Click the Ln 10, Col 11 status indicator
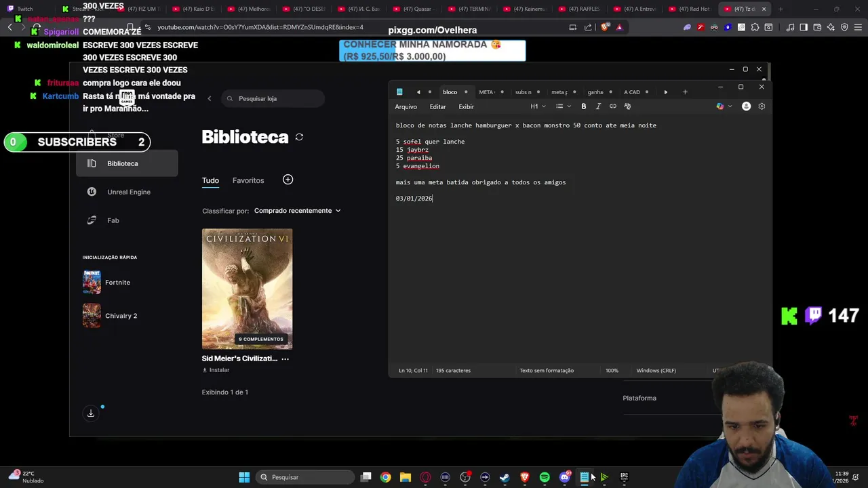The height and width of the screenshot is (488, 868). pos(413,371)
